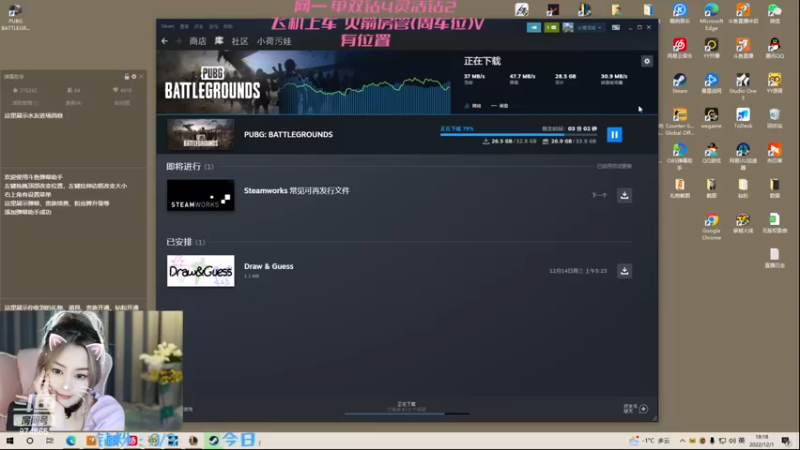The width and height of the screenshot is (800, 450).
Task: Open NetEase Cloud Music red shortcut
Action: point(679,48)
